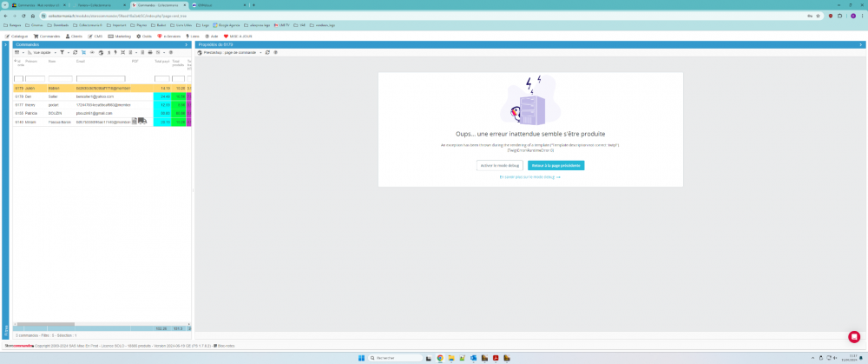Viewport: 868px width, 364px height.
Task: Select order row for thierry godart
Action: point(102,105)
